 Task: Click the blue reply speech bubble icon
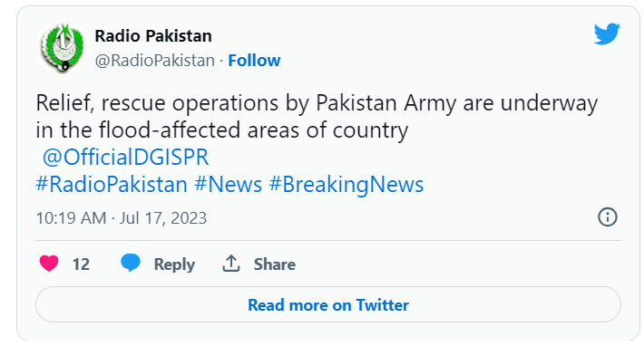coord(131,263)
